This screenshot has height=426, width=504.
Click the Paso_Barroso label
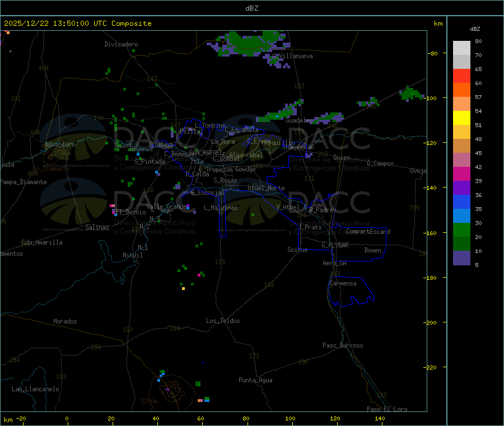(x=343, y=345)
